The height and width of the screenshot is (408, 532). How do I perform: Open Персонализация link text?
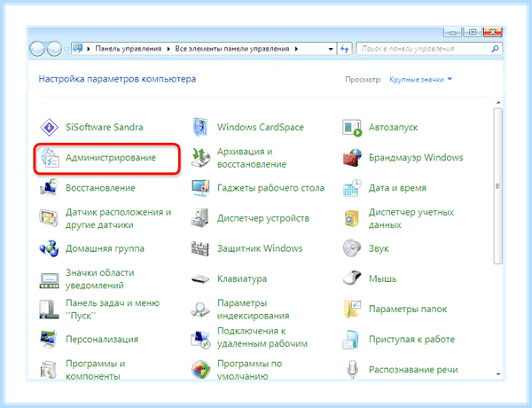point(102,340)
